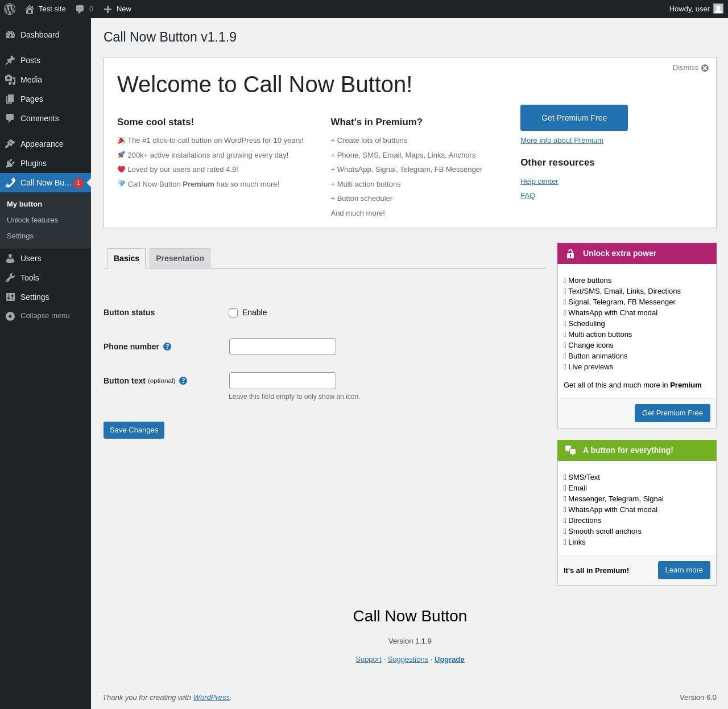
Task: Click the Comments icon in sidebar
Action: pyautogui.click(x=10, y=118)
